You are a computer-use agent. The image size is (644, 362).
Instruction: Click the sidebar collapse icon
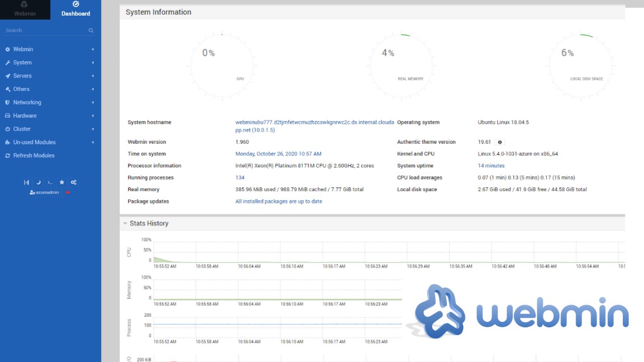click(x=27, y=183)
